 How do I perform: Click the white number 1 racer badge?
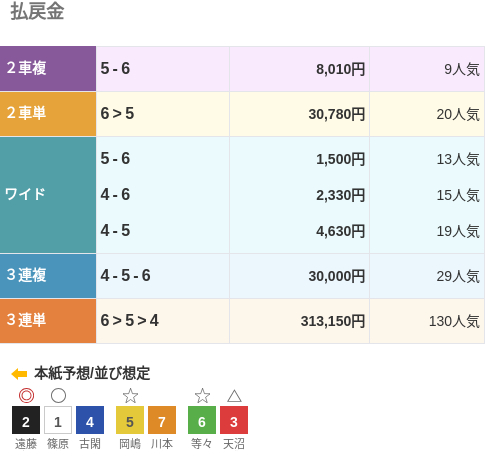point(58,420)
